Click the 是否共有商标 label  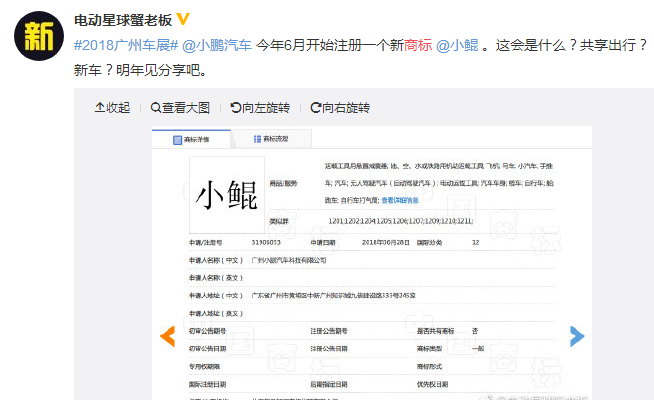435,331
